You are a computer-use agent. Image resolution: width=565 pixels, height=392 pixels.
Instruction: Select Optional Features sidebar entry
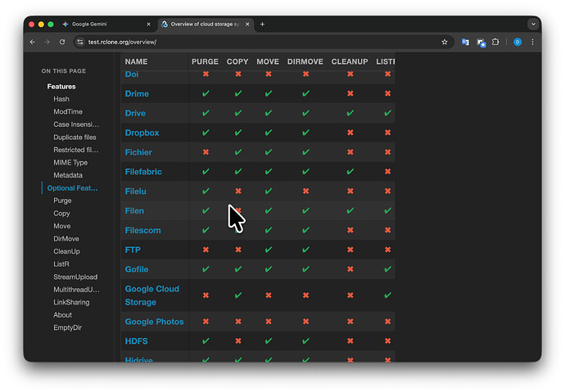point(72,188)
